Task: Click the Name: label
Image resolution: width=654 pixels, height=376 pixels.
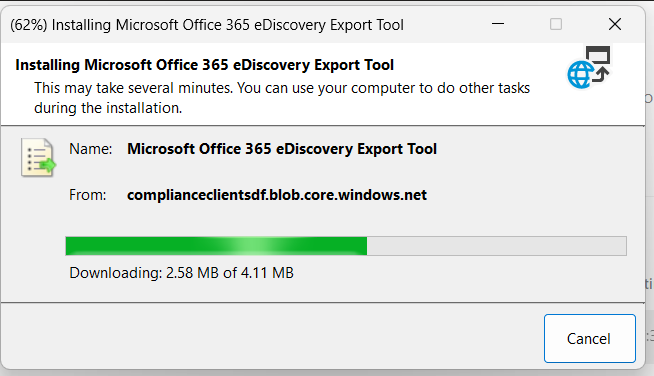Action: (x=91, y=149)
